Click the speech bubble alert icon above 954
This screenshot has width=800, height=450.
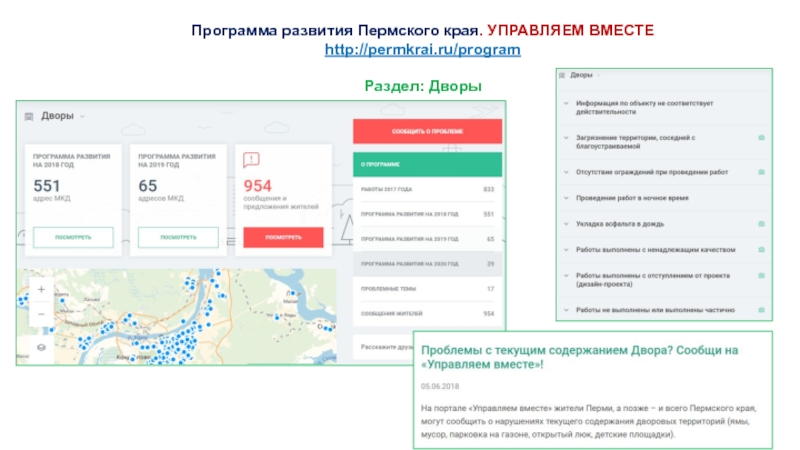coord(251,160)
